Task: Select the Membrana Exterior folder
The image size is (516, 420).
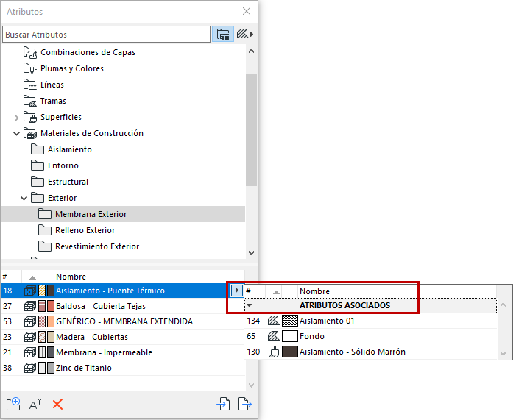Action: 123,214
